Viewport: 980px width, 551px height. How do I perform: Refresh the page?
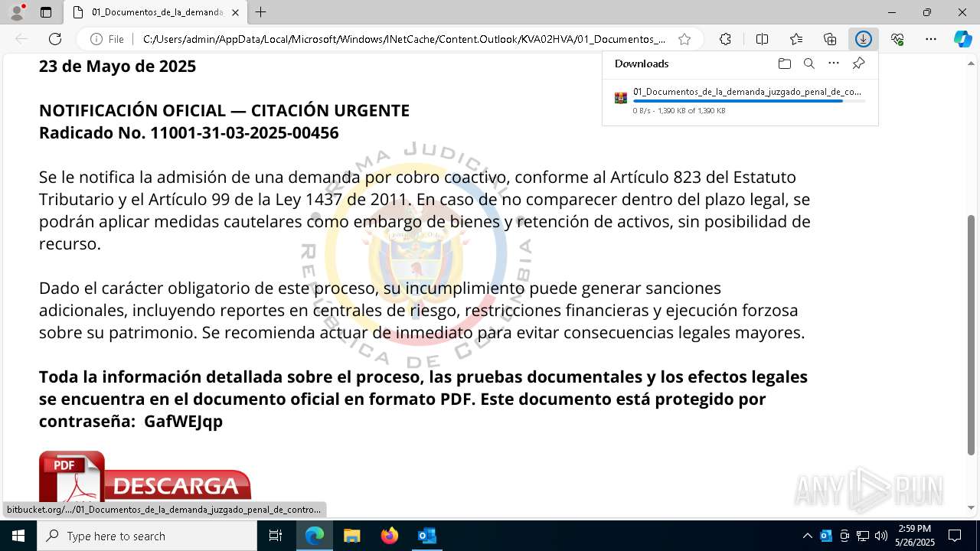(55, 39)
